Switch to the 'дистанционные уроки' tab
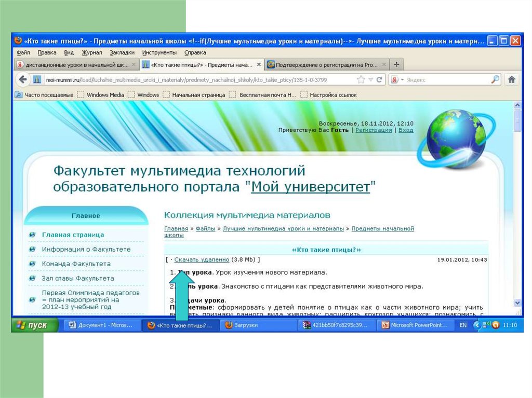Viewport: 532px width, 398px height. 73,65
